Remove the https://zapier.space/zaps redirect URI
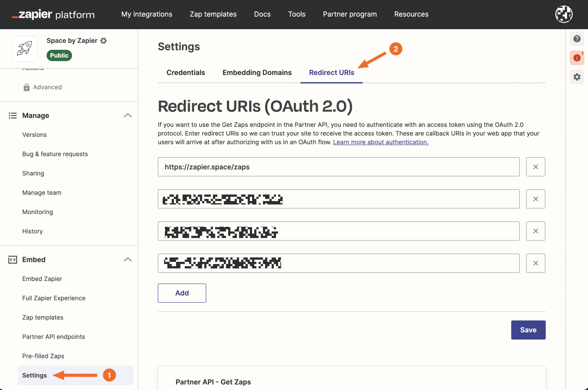 click(x=535, y=167)
